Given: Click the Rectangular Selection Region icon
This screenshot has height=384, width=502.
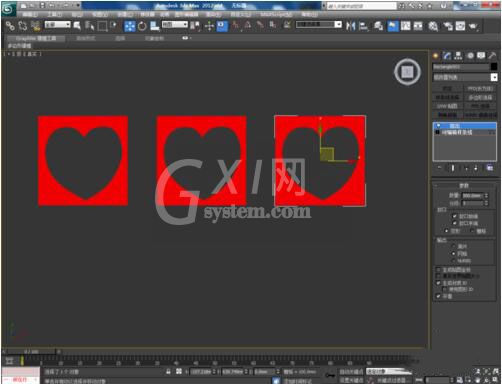Looking at the screenshot, I should click(x=102, y=26).
